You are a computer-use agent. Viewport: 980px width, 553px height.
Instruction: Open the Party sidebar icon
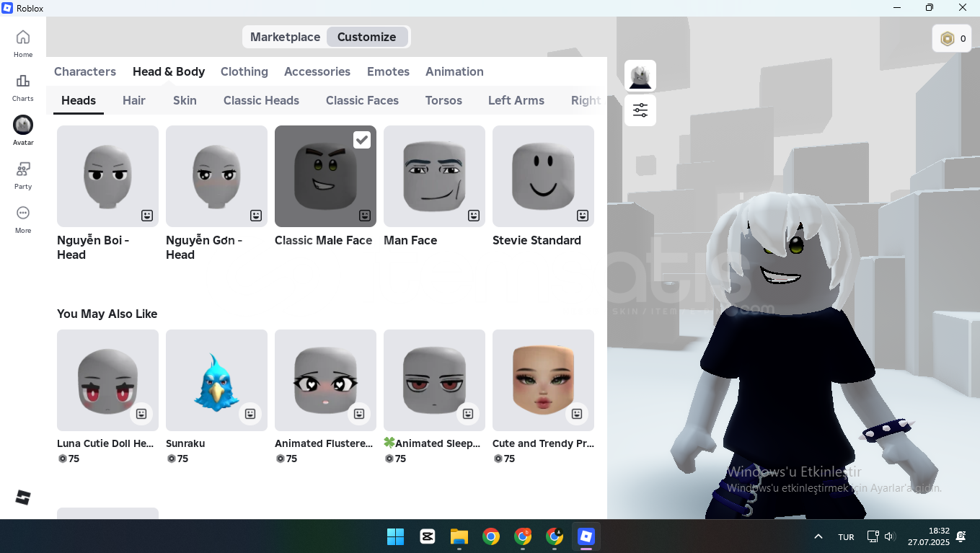[23, 175]
